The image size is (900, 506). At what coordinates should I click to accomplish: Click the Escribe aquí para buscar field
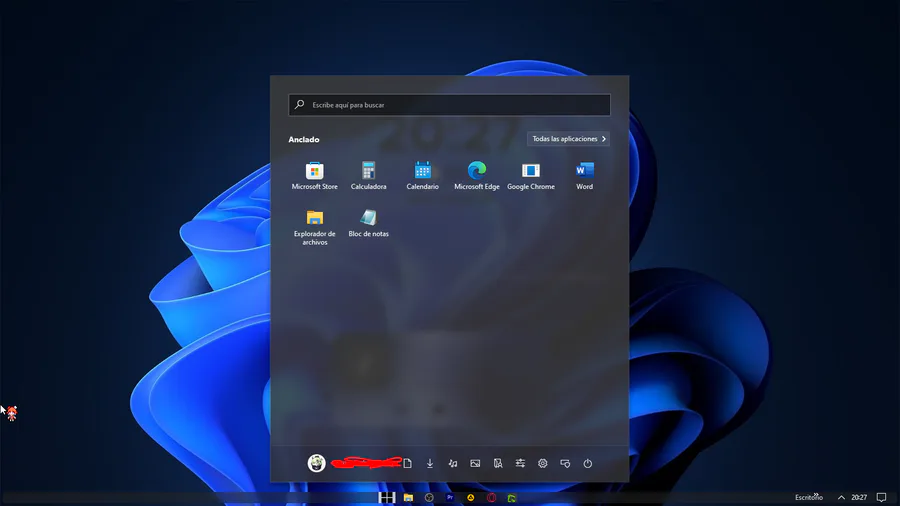pos(449,105)
